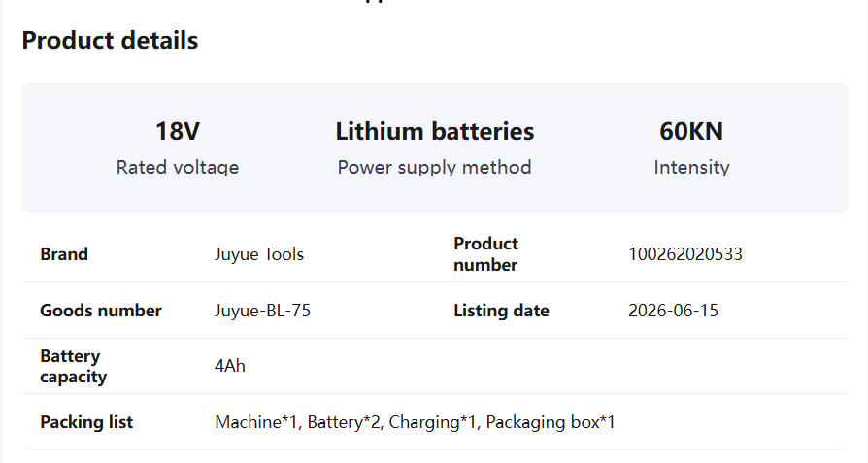Screen dimensions: 868x463
Task: Click the Power supply method label
Action: [435, 167]
